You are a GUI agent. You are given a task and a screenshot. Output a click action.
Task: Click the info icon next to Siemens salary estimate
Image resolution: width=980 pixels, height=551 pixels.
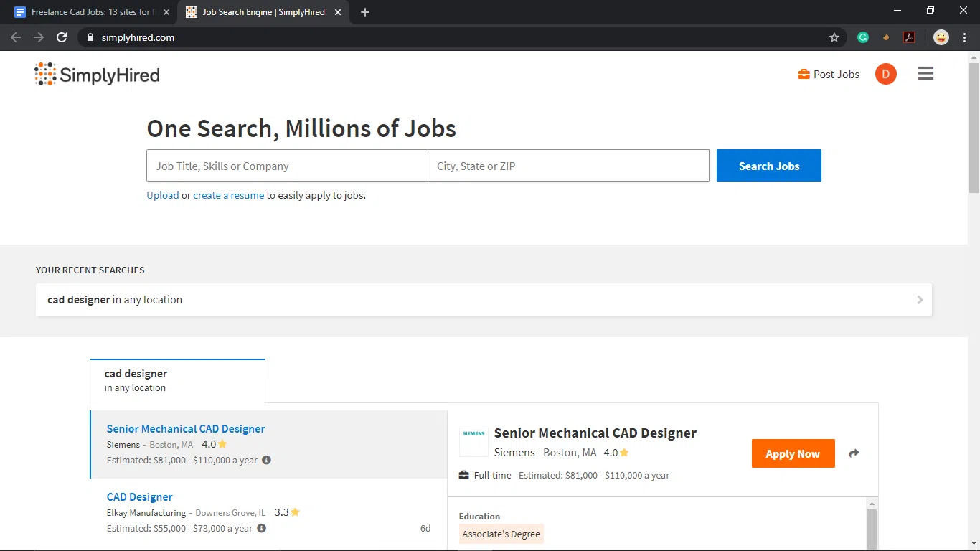pos(266,460)
